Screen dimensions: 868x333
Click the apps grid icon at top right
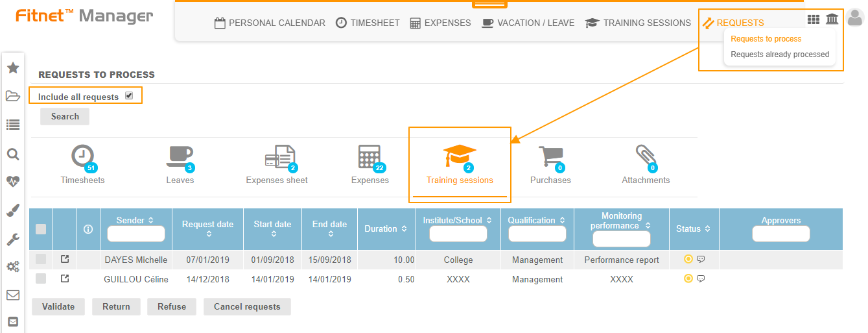pos(813,19)
